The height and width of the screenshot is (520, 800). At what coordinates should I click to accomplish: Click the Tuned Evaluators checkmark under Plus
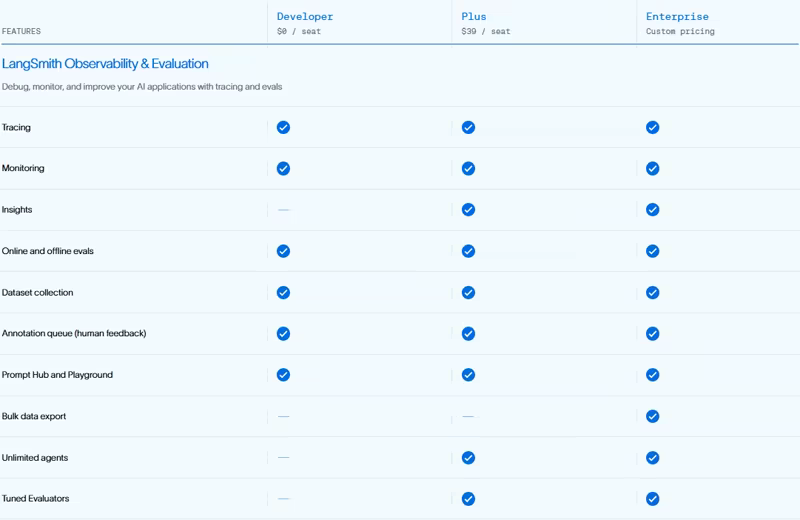tap(468, 499)
